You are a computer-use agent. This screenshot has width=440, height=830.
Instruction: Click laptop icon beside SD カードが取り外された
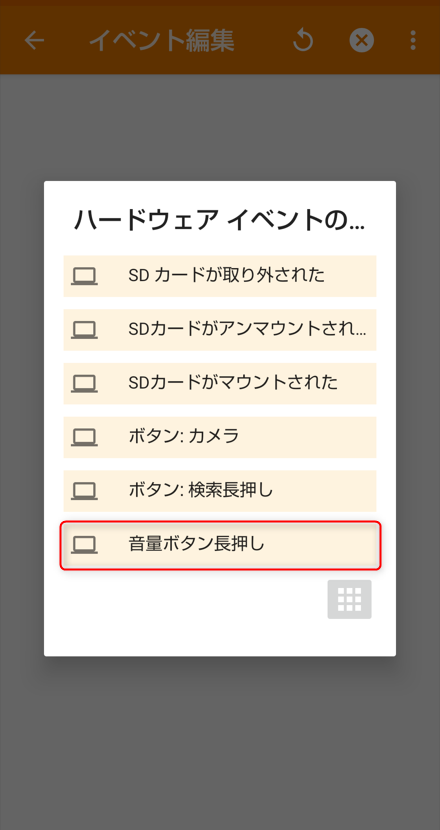(x=84, y=276)
